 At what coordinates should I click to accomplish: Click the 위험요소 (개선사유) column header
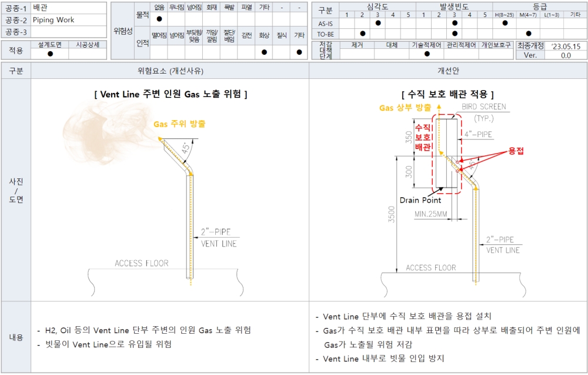tap(169, 71)
